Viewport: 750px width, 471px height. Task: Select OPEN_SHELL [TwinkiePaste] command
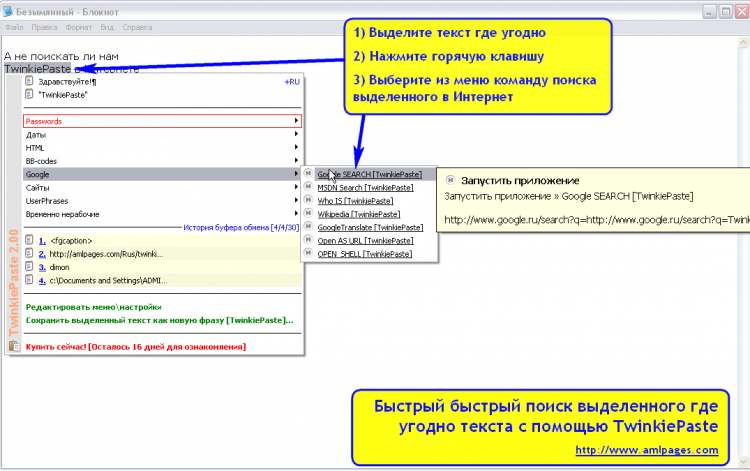coord(365,254)
